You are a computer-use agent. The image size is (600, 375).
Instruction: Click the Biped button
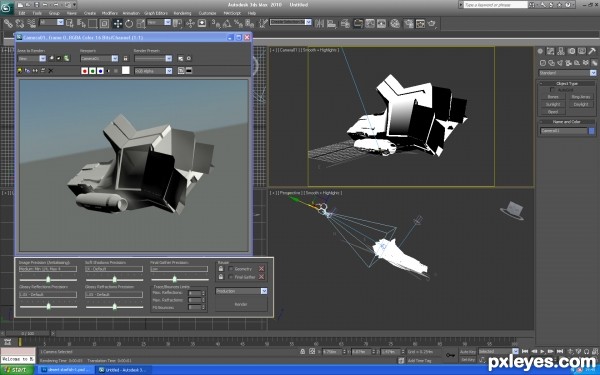coord(553,112)
